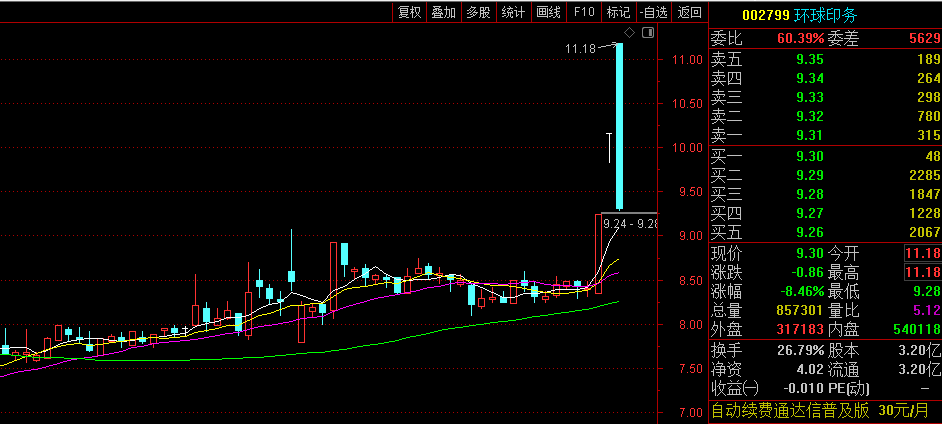Click the 11.18 high price annotation

pos(580,49)
